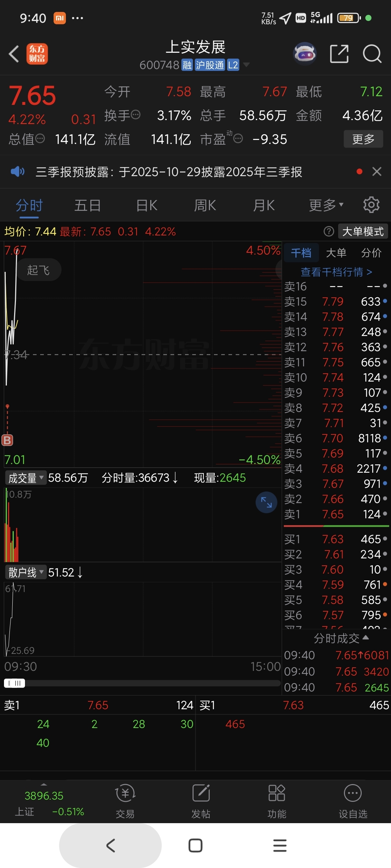Screen dimensions: 391x868
Task: Expand 上证 index bar arrow
Action: pyautogui.click(x=44, y=784)
